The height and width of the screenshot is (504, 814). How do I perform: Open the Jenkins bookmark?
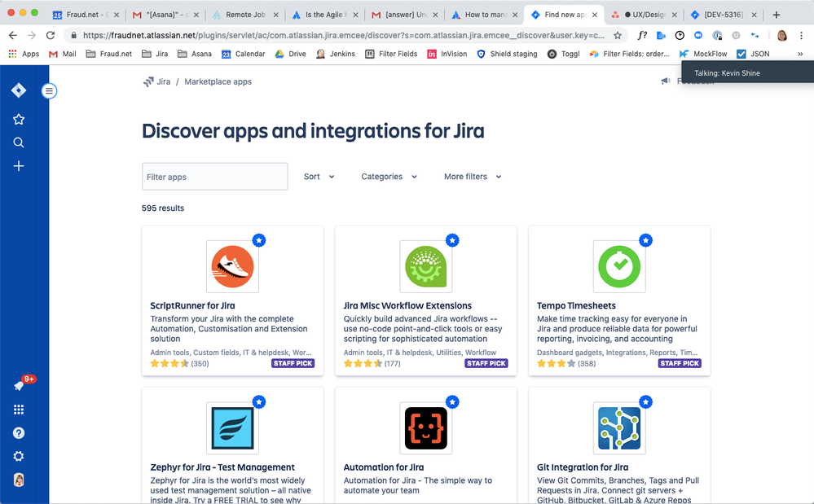tap(336, 54)
